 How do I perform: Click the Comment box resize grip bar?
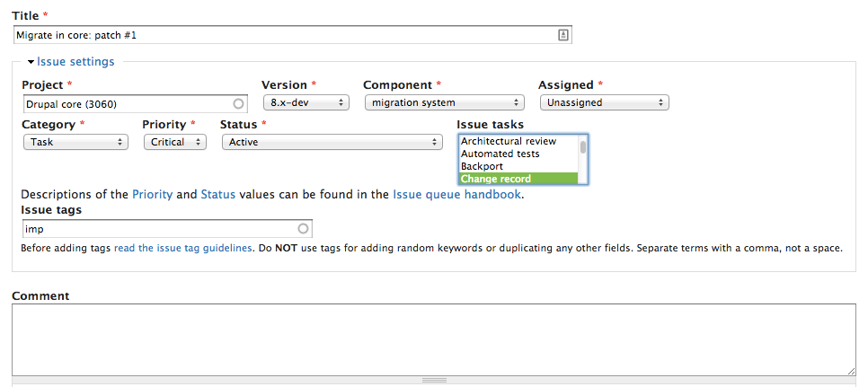(x=433, y=381)
